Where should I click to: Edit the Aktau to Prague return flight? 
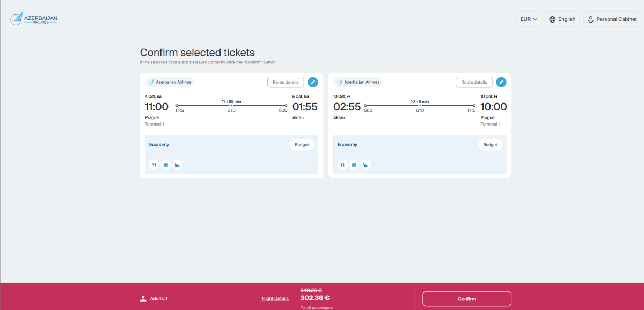pos(501,82)
